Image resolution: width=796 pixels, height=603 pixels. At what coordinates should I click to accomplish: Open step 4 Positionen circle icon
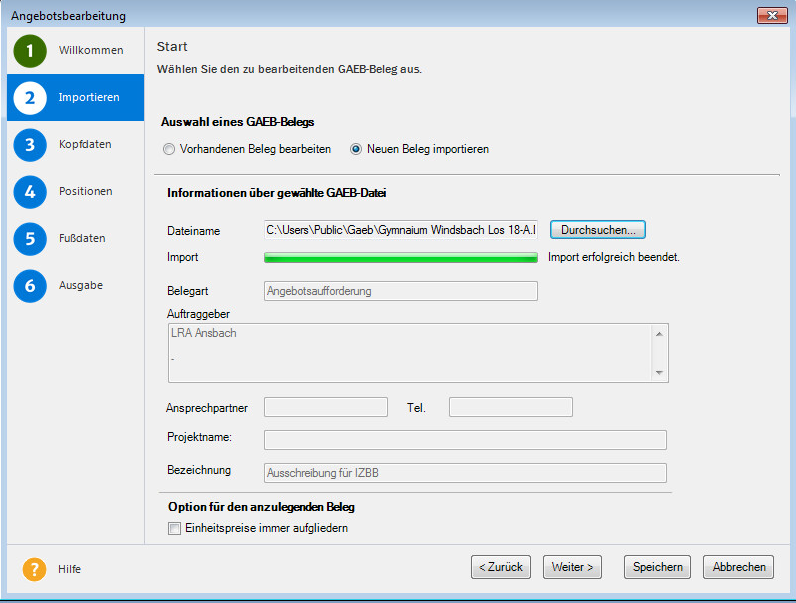[30, 192]
